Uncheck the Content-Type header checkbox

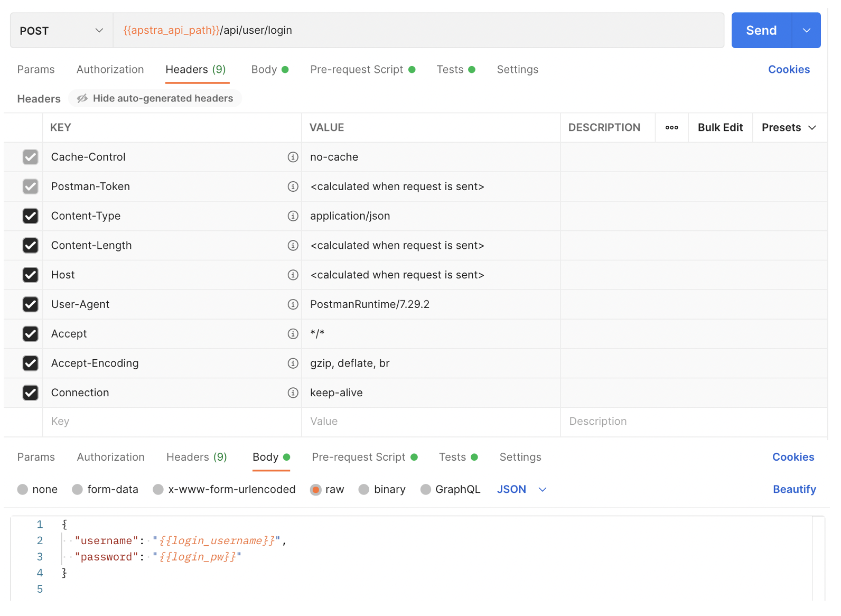pos(31,216)
